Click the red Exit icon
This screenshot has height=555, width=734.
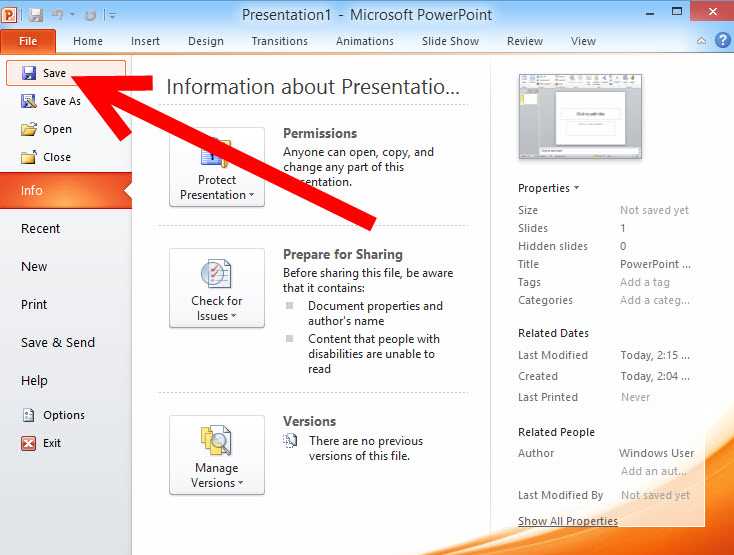[x=28, y=443]
